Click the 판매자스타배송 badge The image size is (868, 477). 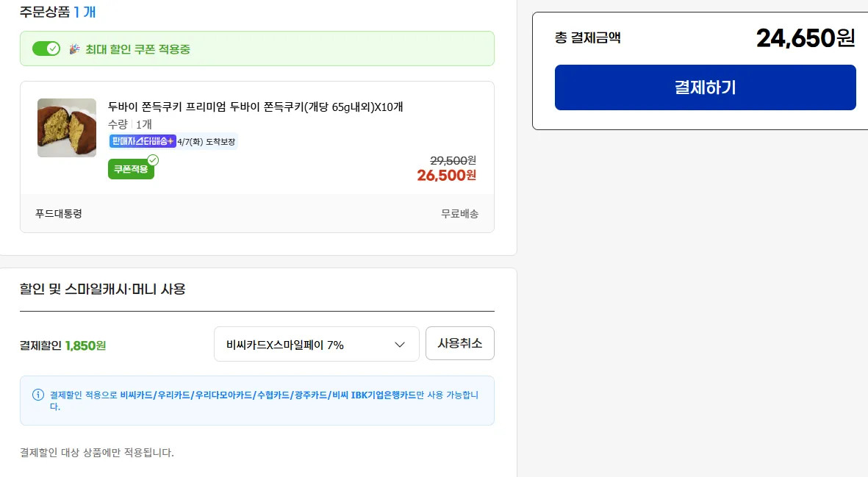(143, 141)
